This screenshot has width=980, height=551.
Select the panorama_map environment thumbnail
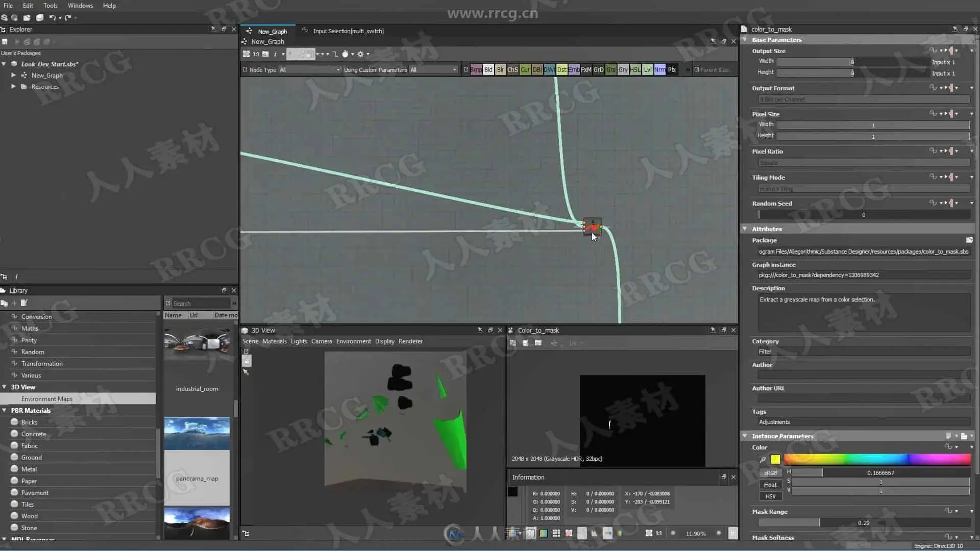click(x=197, y=434)
